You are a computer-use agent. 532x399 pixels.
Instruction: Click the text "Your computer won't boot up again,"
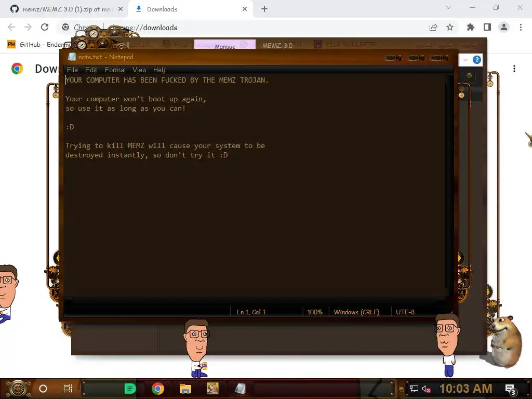pos(136,99)
